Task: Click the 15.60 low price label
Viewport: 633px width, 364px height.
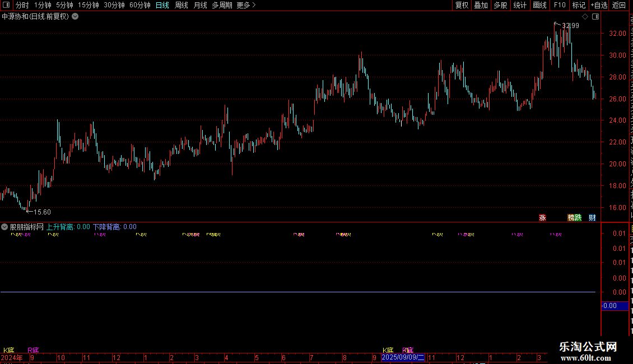Action: click(42, 212)
